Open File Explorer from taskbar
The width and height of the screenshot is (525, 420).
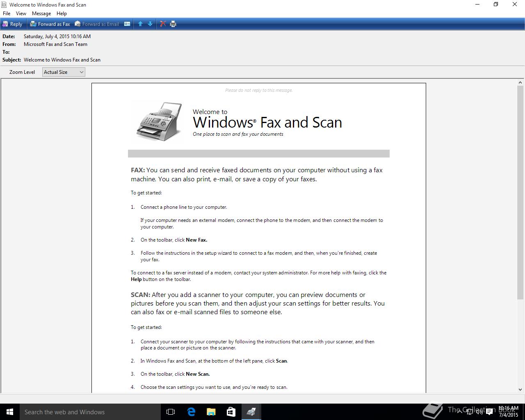point(211,412)
